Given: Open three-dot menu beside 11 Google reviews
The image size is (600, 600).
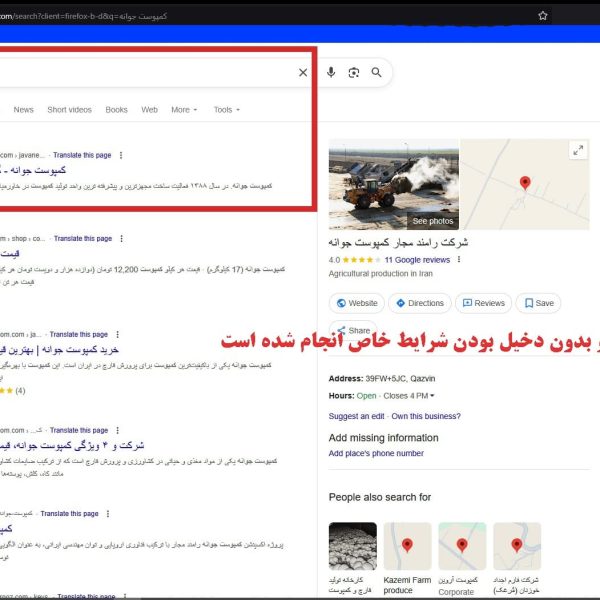Looking at the screenshot, I should click(x=459, y=259).
